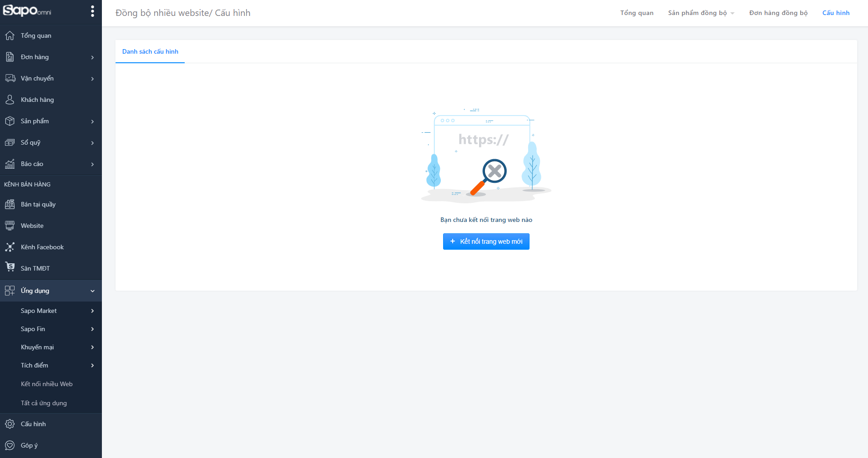This screenshot has width=868, height=458.
Task: Click the Cấu hình gear icon
Action: (10, 424)
